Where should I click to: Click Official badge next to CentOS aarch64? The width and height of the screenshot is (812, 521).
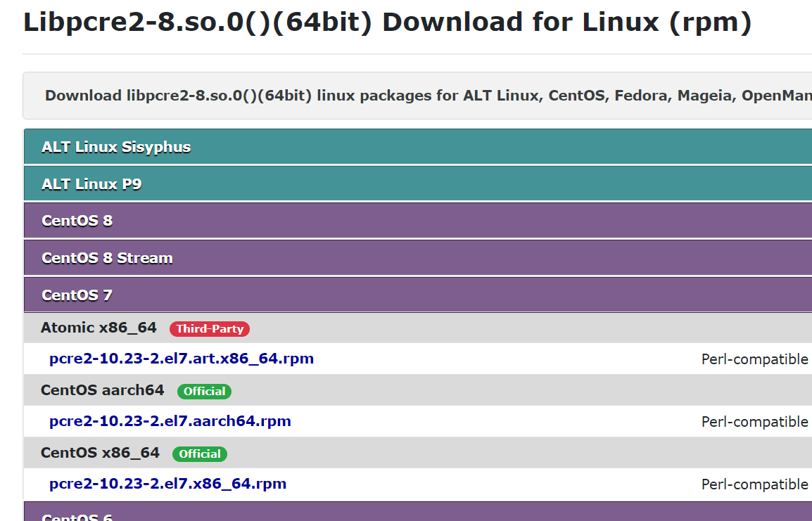pyautogui.click(x=204, y=391)
